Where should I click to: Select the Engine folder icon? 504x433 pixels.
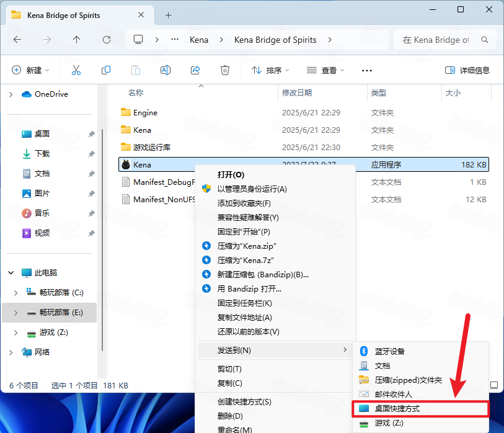point(126,112)
